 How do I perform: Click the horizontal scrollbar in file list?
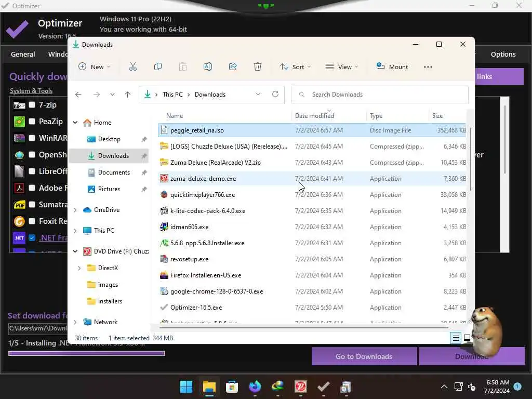(303, 327)
